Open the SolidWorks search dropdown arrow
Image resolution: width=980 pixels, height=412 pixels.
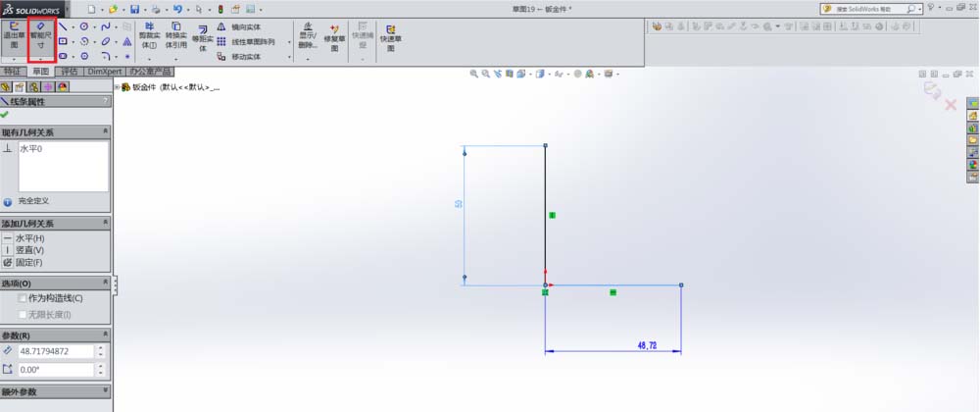(x=920, y=10)
